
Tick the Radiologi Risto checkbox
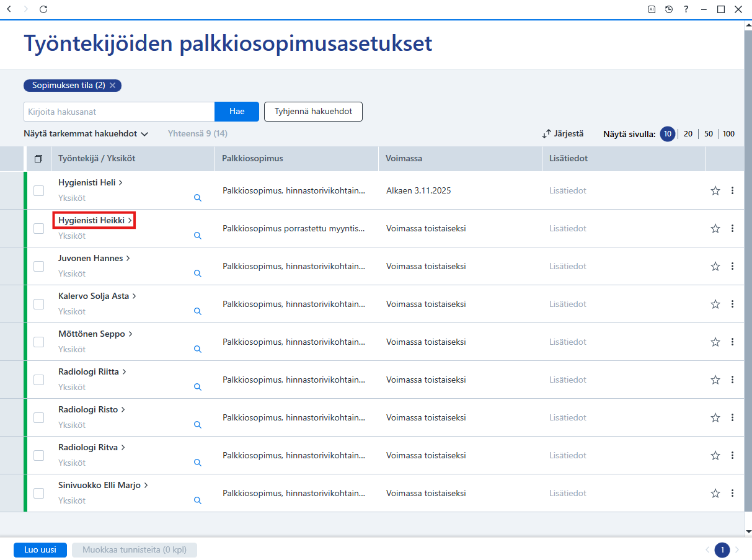[x=38, y=417]
